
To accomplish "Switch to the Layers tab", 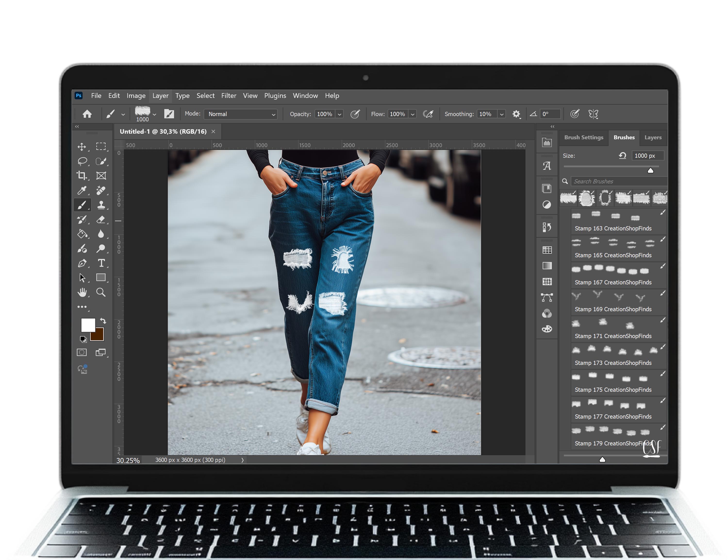I will 653,137.
